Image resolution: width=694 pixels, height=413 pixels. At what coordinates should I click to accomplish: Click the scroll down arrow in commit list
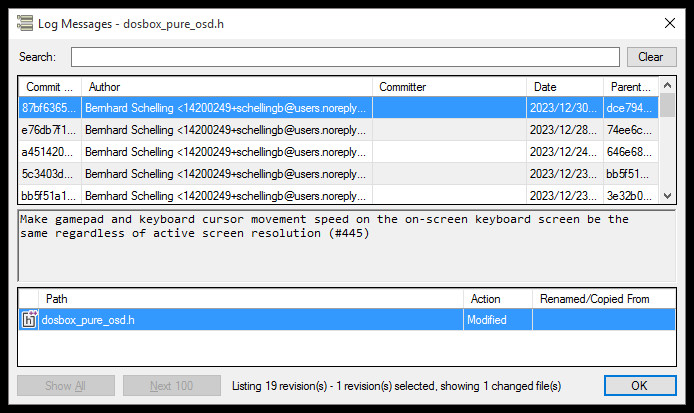coord(667,196)
